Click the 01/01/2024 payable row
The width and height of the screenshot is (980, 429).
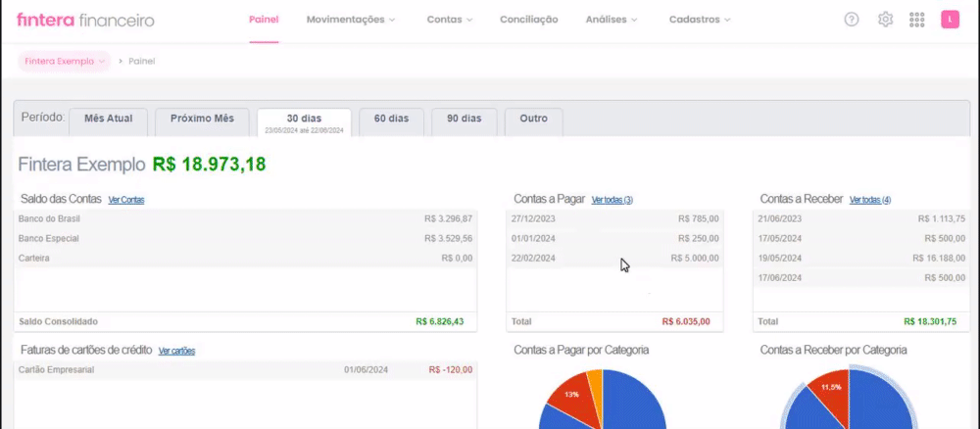(614, 239)
